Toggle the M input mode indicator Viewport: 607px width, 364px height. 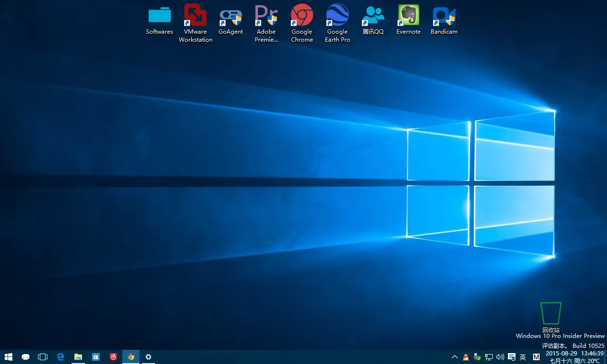[x=536, y=357]
